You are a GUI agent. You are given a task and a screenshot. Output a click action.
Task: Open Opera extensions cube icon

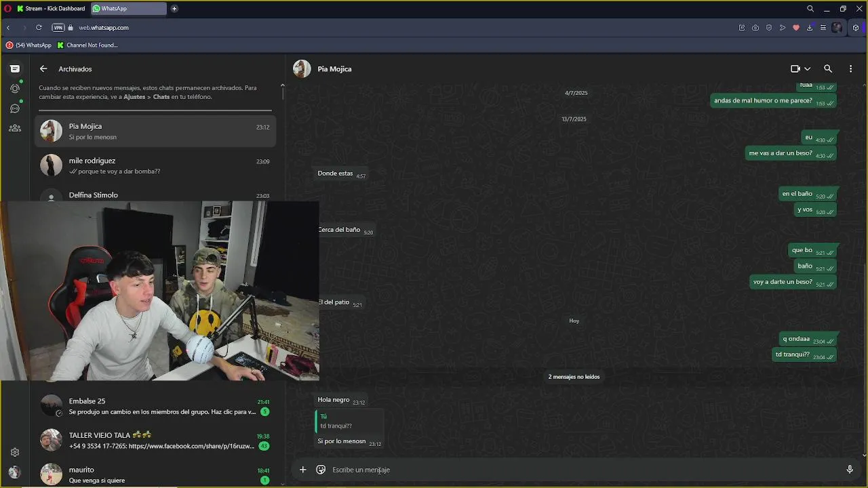point(856,28)
